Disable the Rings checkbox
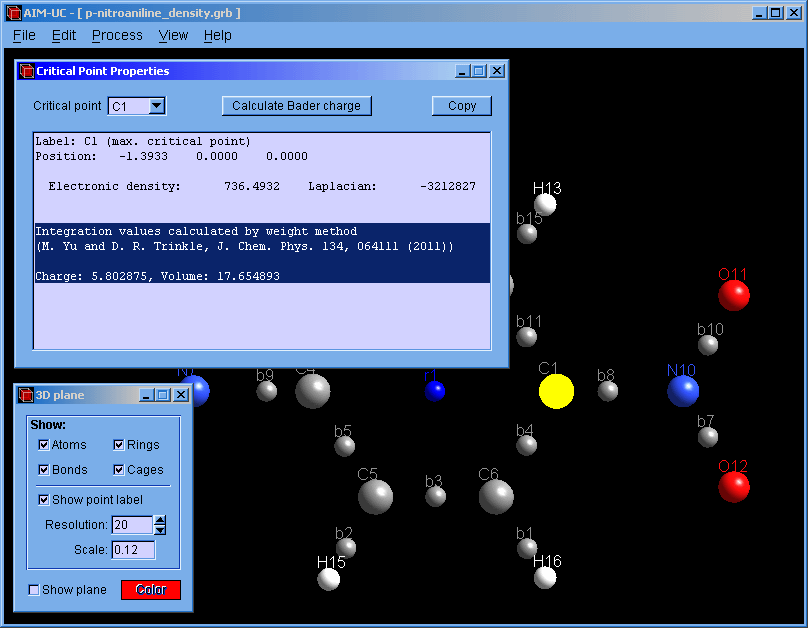 [119, 445]
